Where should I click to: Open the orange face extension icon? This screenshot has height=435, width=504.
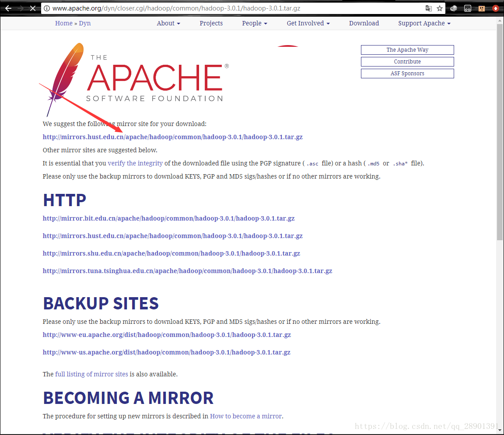482,8
